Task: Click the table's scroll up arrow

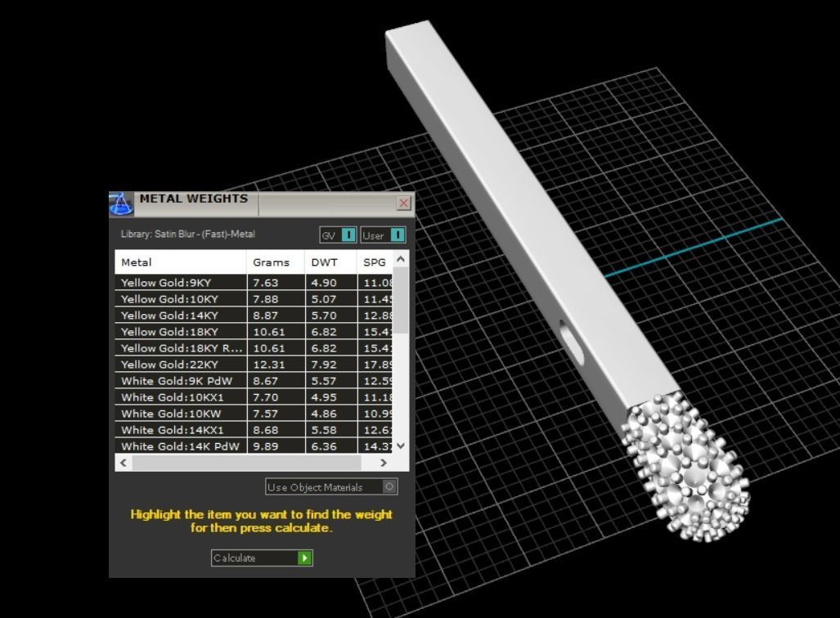Action: (401, 259)
